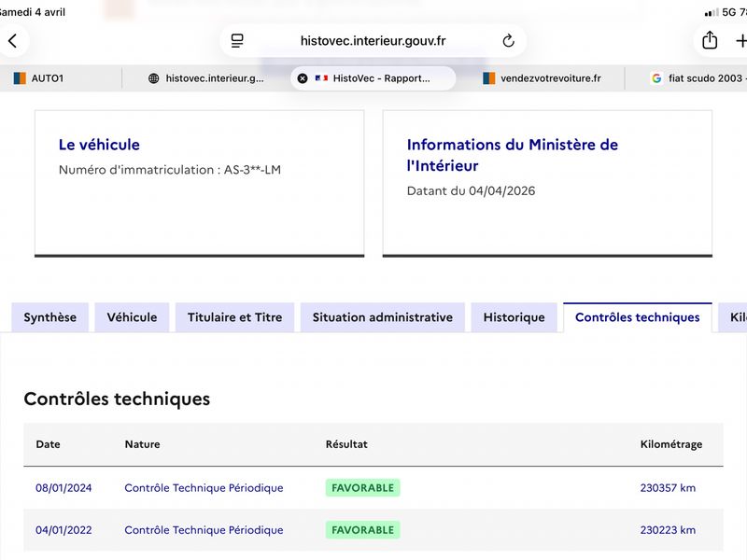747x560 pixels.
Task: Click the FAVORABLE badge for 04/01/2022
Action: point(362,530)
